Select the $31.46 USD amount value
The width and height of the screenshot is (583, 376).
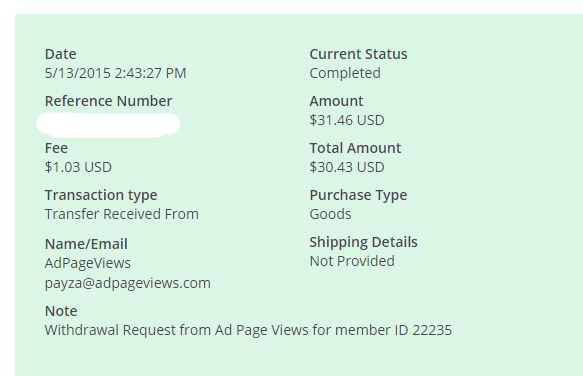pos(347,120)
